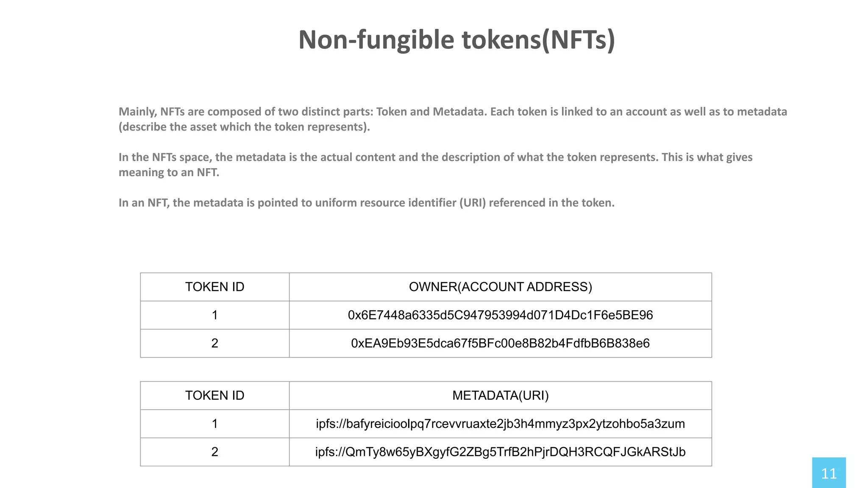Select token ID 1 cell in metadata table
Viewport: 868px width, 488px height.
pyautogui.click(x=214, y=424)
